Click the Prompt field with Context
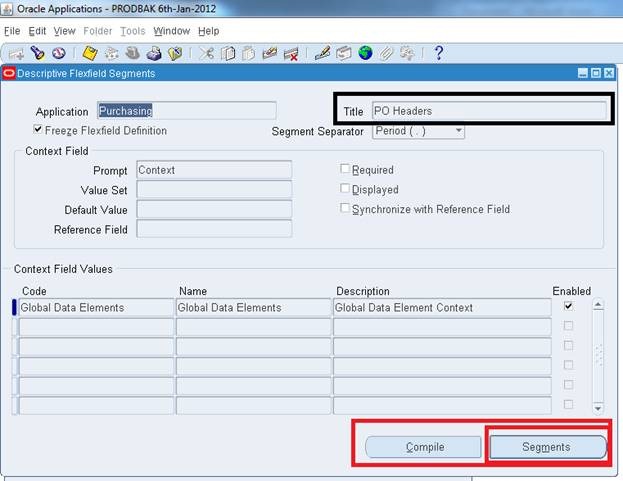The image size is (623, 481). point(214,170)
